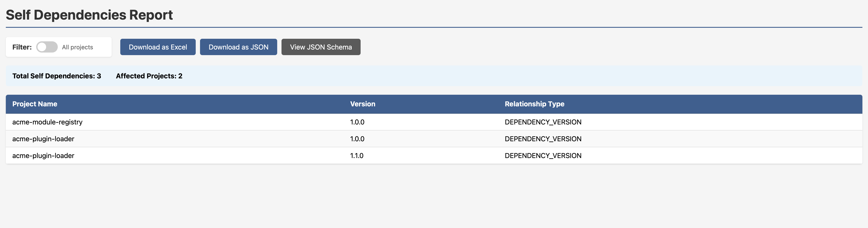Click the Relationship Type column header
The image size is (868, 228).
point(534,104)
